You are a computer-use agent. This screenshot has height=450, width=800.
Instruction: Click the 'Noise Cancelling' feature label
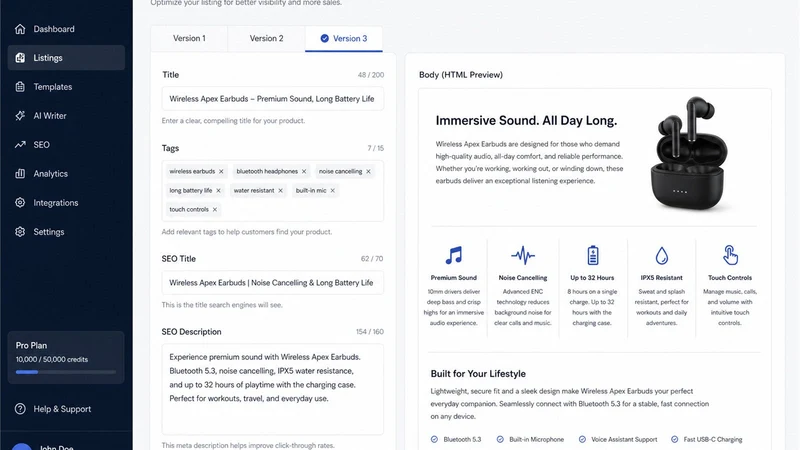click(x=523, y=278)
